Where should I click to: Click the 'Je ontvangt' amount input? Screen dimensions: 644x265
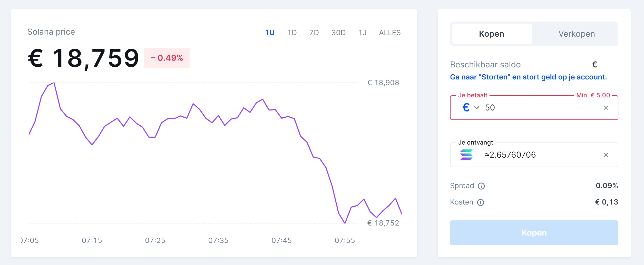point(539,155)
